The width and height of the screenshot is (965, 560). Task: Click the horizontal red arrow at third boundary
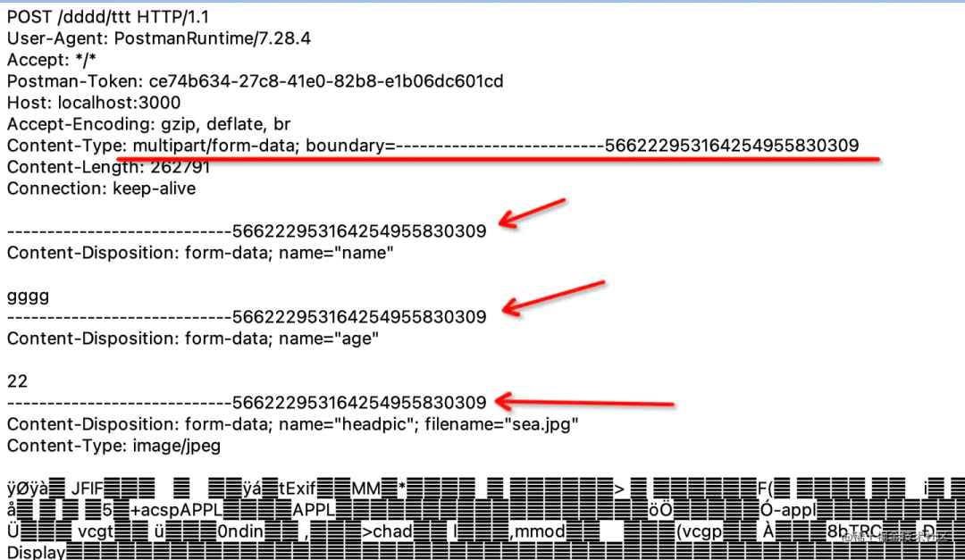point(584,403)
